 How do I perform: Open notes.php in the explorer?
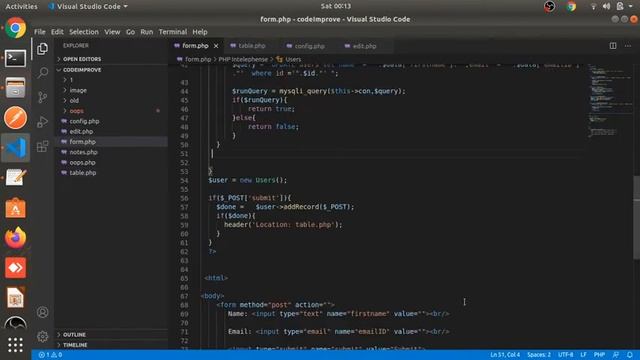pos(83,152)
